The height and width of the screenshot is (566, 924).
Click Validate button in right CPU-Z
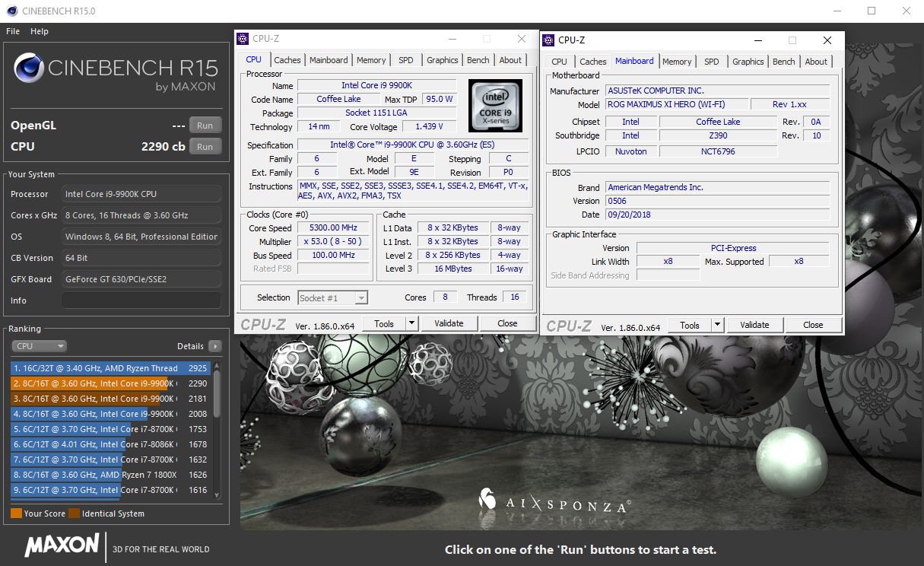[754, 325]
